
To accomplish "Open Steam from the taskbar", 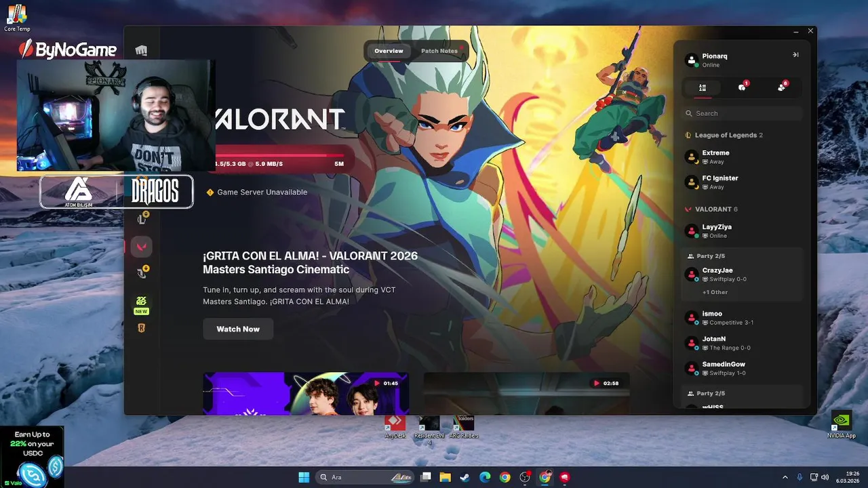I will point(465,477).
